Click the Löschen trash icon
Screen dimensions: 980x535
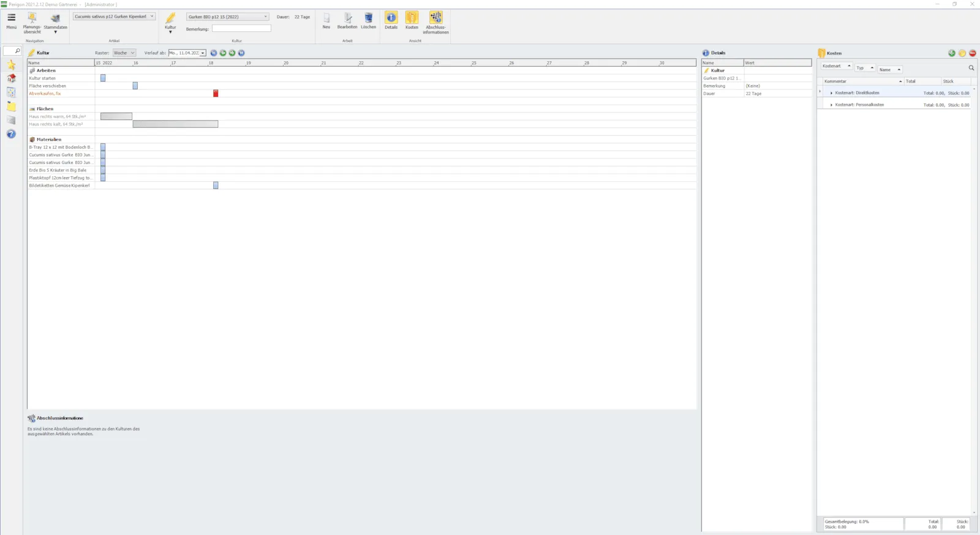368,21
